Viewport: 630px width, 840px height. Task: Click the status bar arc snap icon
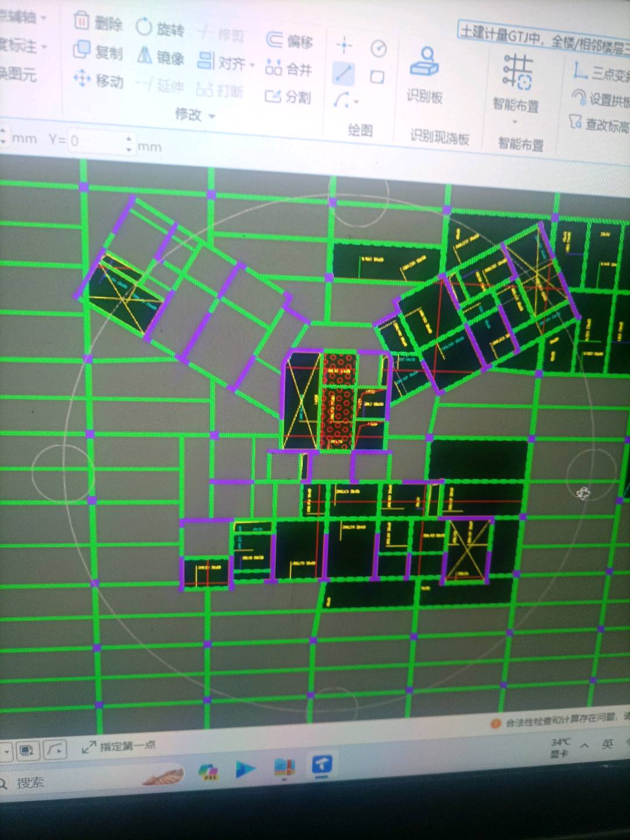point(55,749)
